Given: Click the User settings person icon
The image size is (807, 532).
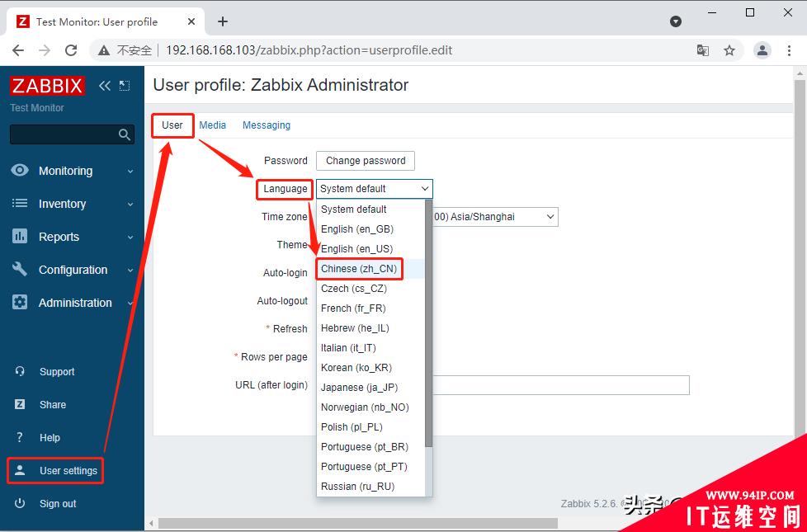Looking at the screenshot, I should point(20,470).
